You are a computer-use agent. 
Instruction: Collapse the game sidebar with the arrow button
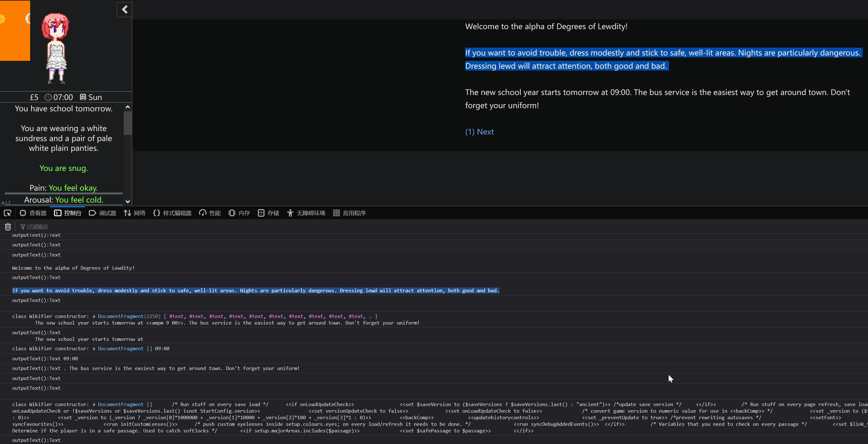[124, 9]
